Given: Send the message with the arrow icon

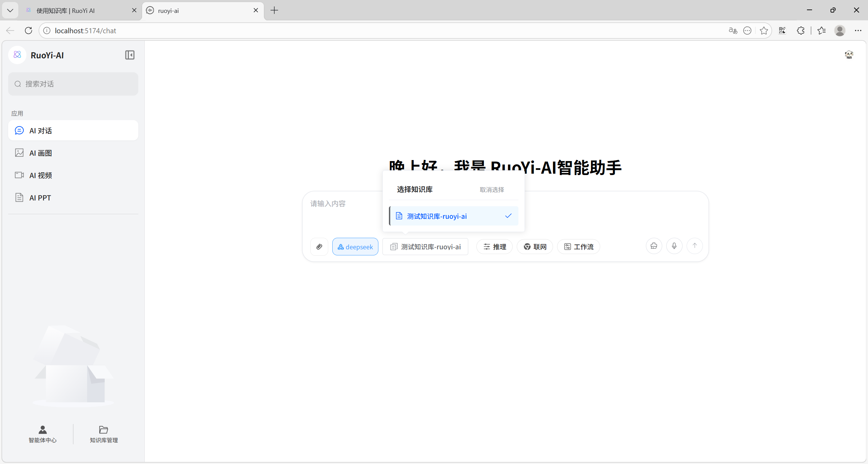Looking at the screenshot, I should (694, 246).
